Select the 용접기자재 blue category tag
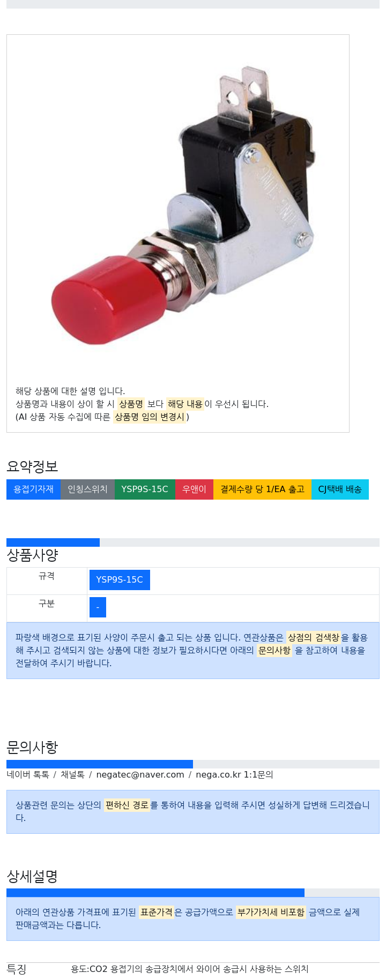Image resolution: width=386 pixels, height=980 pixels. click(33, 489)
